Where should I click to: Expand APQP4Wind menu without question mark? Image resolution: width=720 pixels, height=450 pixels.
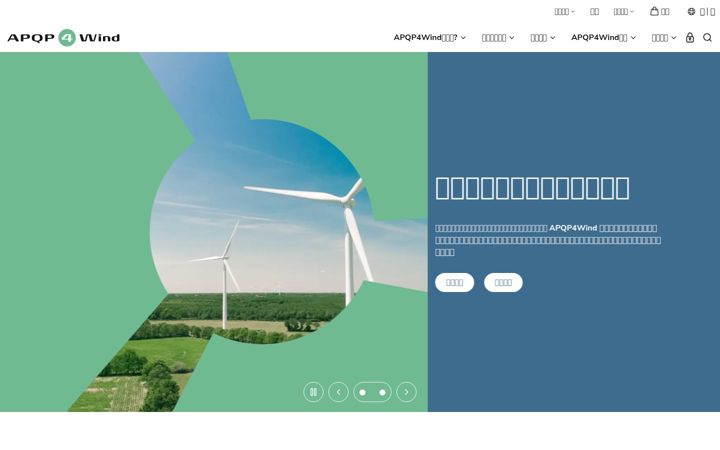click(x=603, y=38)
